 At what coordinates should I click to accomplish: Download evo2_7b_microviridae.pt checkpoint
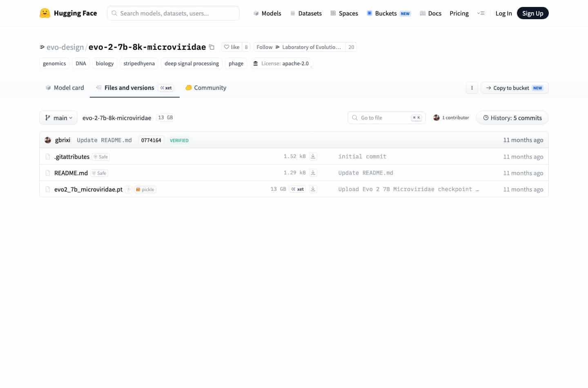pyautogui.click(x=313, y=189)
